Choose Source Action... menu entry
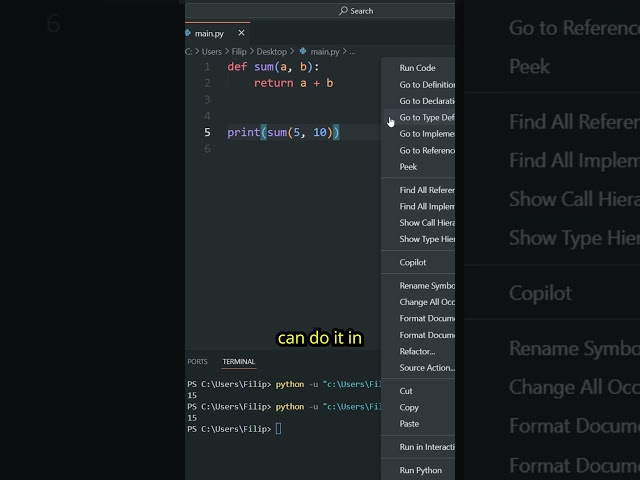Screen dimensions: 640x480 418,368
